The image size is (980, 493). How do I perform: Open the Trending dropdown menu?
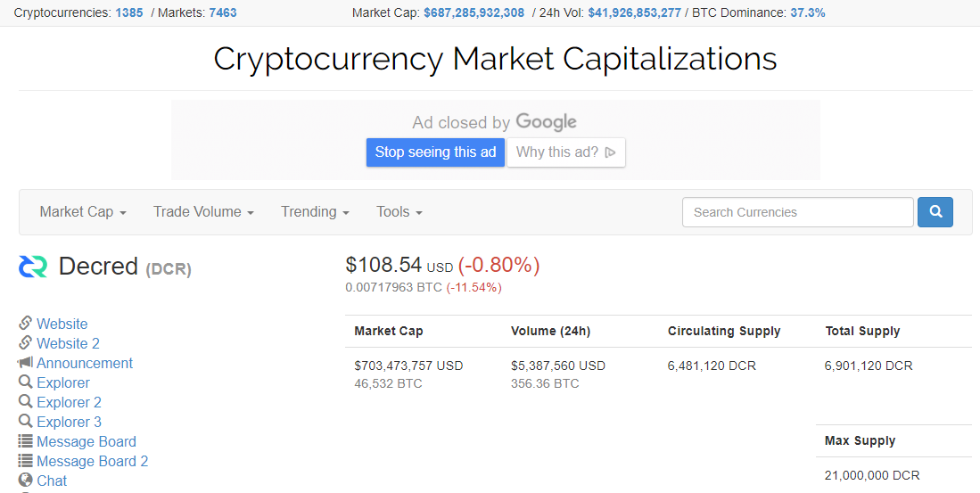(x=315, y=212)
